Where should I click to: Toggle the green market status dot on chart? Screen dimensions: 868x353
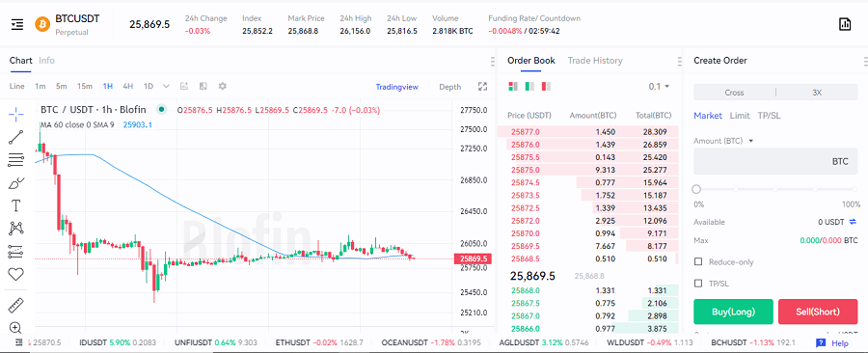click(161, 110)
